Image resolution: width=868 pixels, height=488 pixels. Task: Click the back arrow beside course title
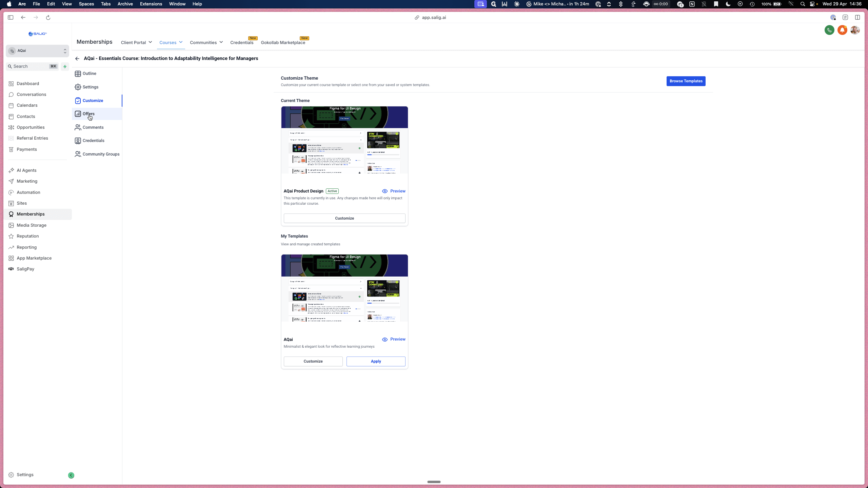pos(77,59)
